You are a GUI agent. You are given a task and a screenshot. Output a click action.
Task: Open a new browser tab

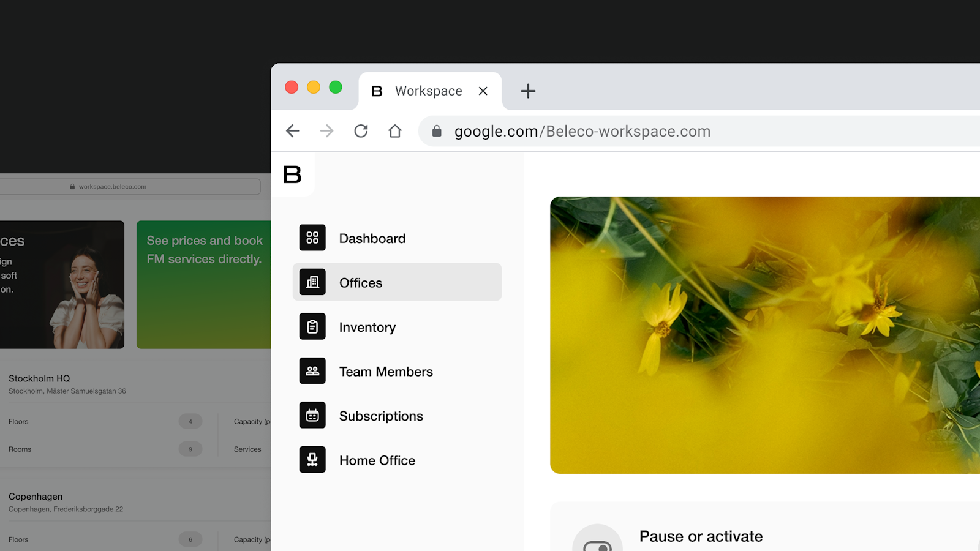pos(527,91)
